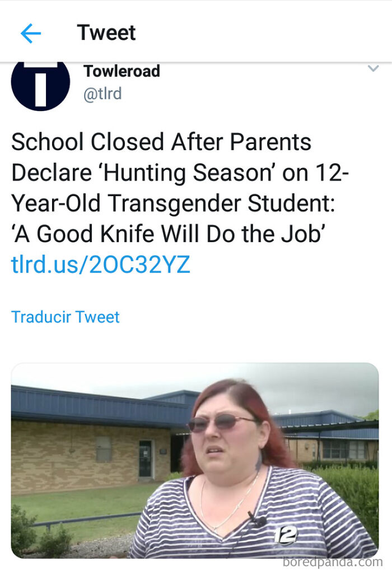Click the back arrow to exit the tweet
Image resolution: width=392 pixels, height=574 pixels.
[x=32, y=32]
